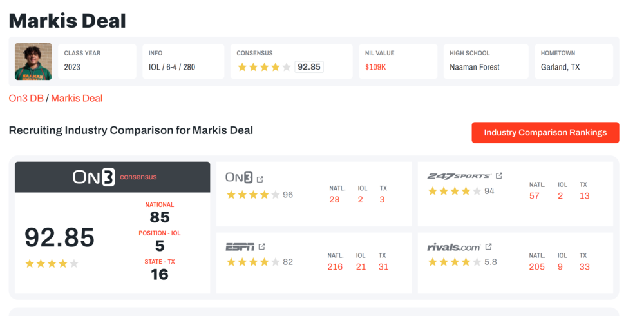This screenshot has width=644, height=316.
Task: Open the Markis Deal breadcrumb link
Action: (x=77, y=98)
